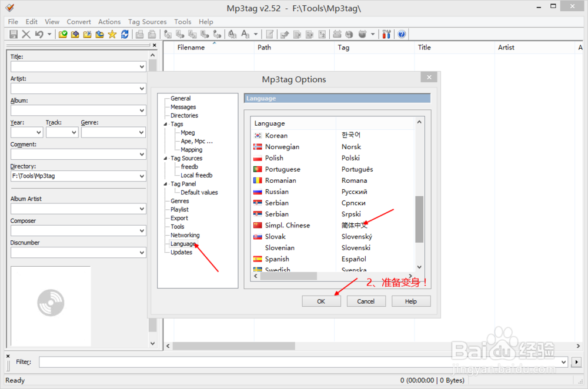Collapse the Tags tree node

pos(165,124)
